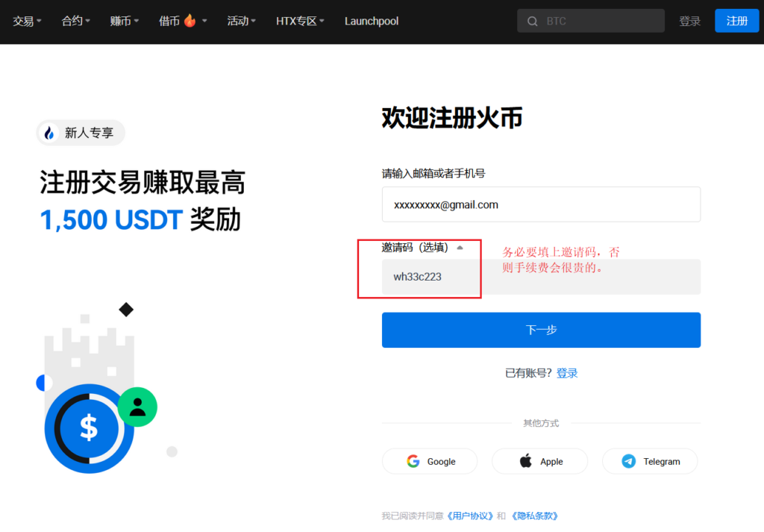Sign up with the Apple button
The image size is (764, 532).
pos(540,461)
